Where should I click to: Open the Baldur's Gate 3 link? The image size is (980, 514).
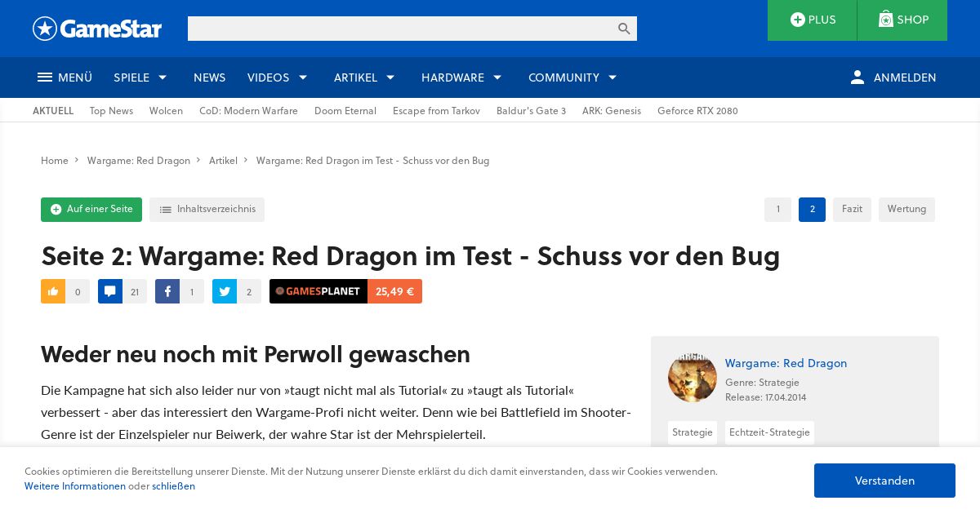(x=531, y=111)
